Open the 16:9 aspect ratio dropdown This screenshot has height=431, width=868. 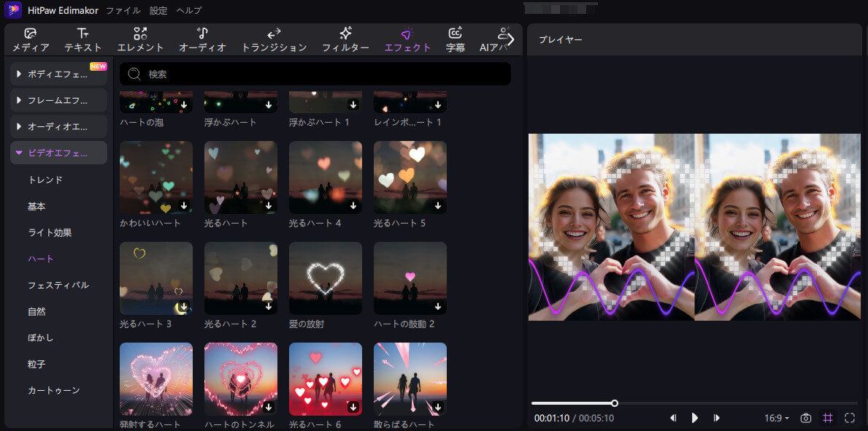click(777, 418)
